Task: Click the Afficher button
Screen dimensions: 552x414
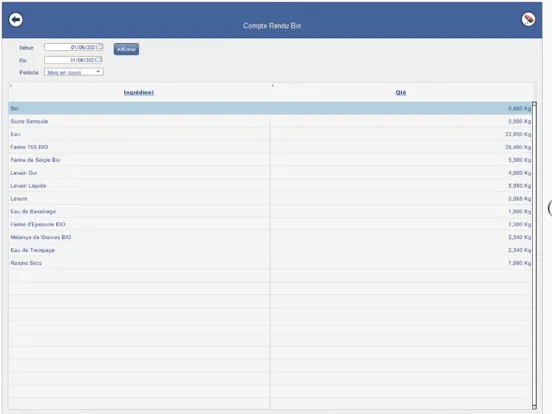Action: click(x=126, y=49)
